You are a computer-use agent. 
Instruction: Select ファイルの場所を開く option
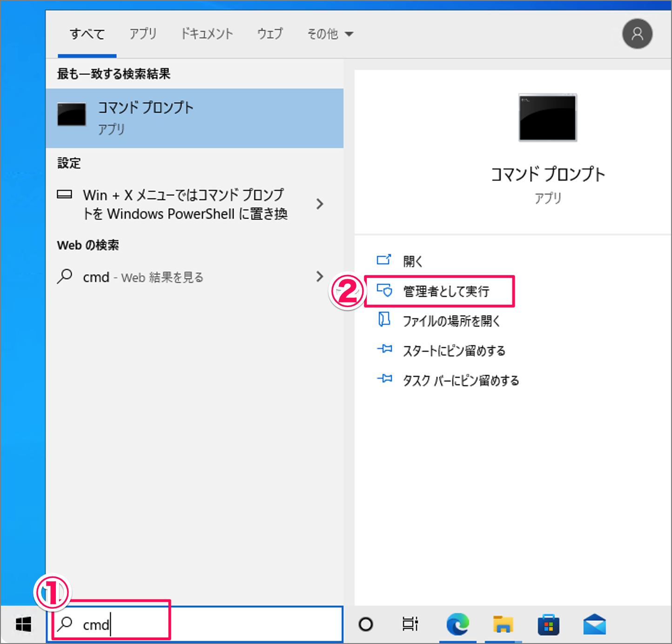click(x=451, y=321)
